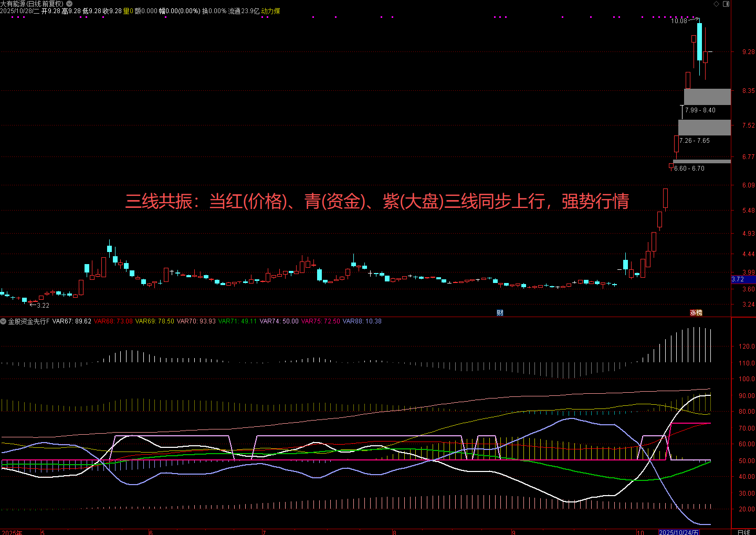The image size is (756, 535).
Task: Click the 财 financial event marker
Action: coord(500,313)
